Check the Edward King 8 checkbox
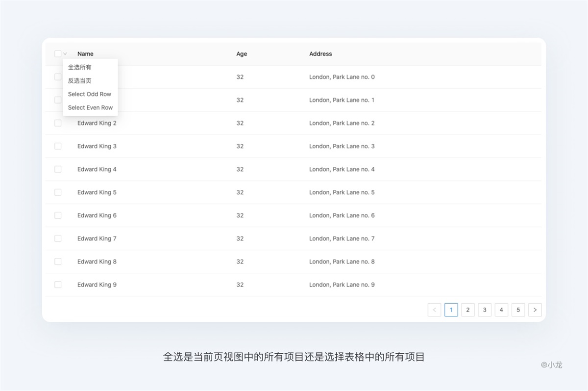Viewport: 588px width, 391px height. [58, 261]
